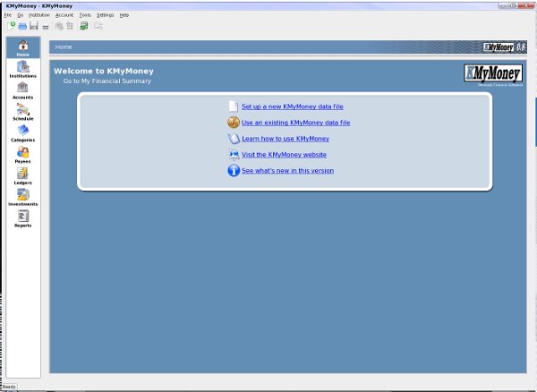The width and height of the screenshot is (537, 392).
Task: Open the Institutions view
Action: click(x=23, y=69)
